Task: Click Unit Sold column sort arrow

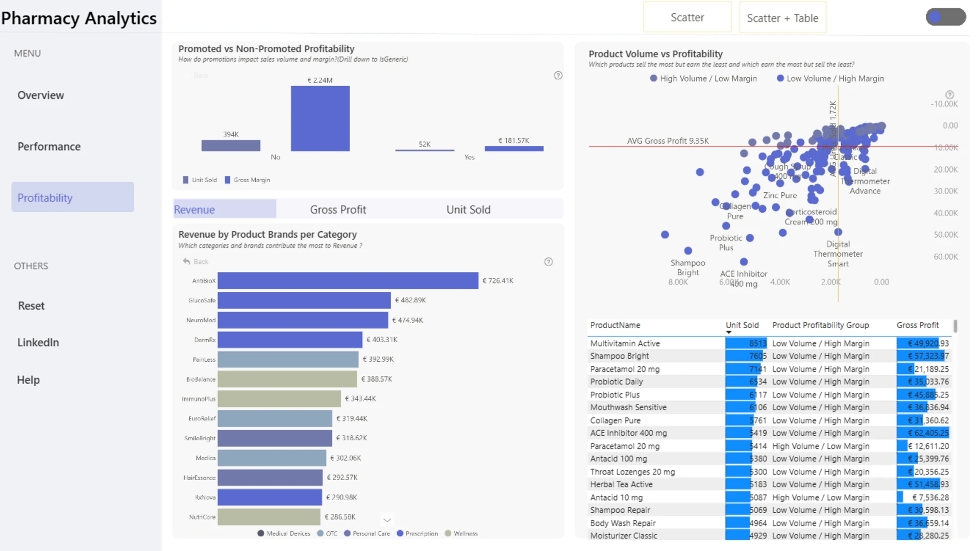Action: 729,332
